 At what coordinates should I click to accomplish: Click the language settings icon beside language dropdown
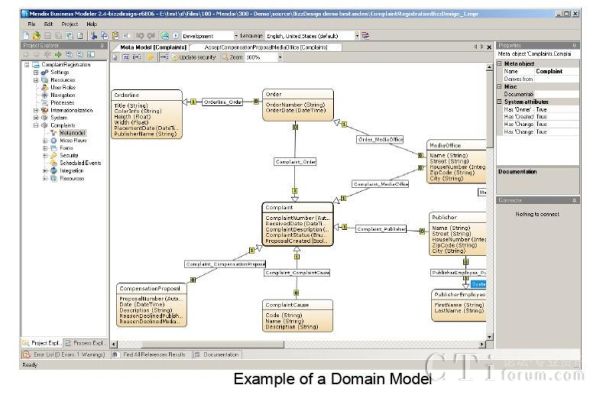[365, 36]
